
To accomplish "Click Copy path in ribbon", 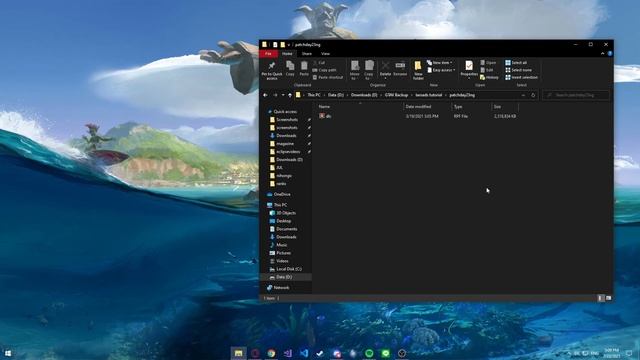I will pos(324,70).
